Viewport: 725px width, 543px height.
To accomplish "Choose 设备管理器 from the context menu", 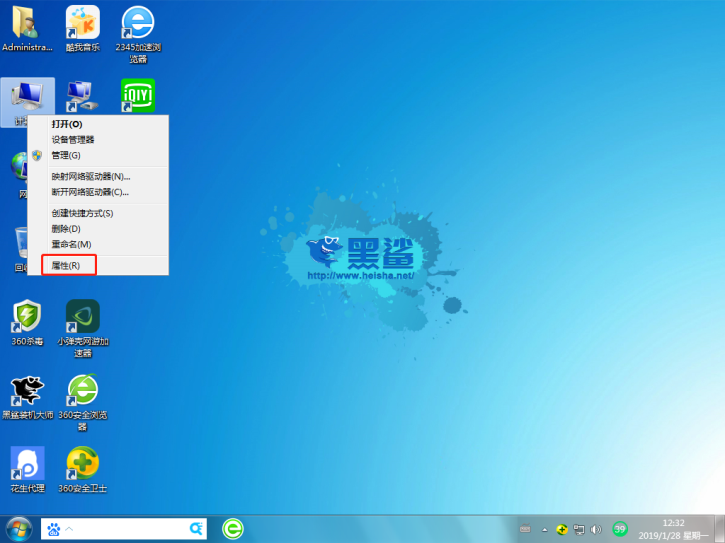I will tap(73, 140).
